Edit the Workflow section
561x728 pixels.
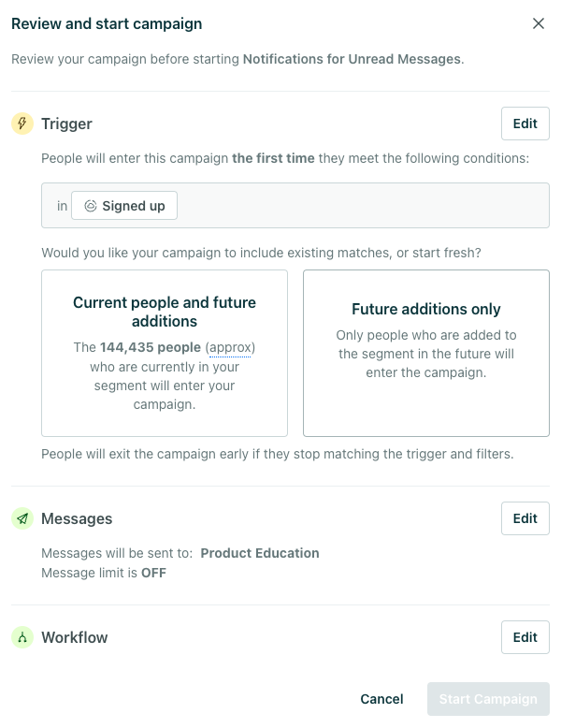[525, 637]
